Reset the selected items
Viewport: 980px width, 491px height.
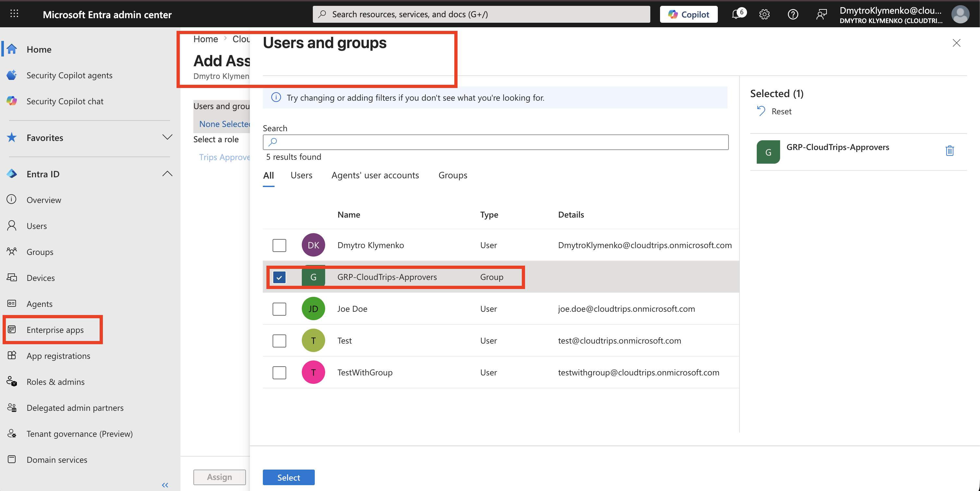(x=774, y=111)
